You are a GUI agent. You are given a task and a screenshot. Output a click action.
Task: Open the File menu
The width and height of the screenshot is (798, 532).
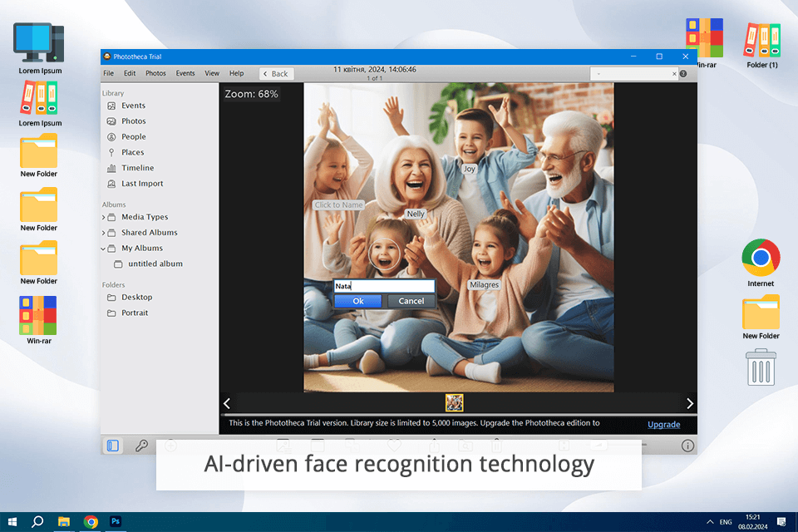(108, 73)
